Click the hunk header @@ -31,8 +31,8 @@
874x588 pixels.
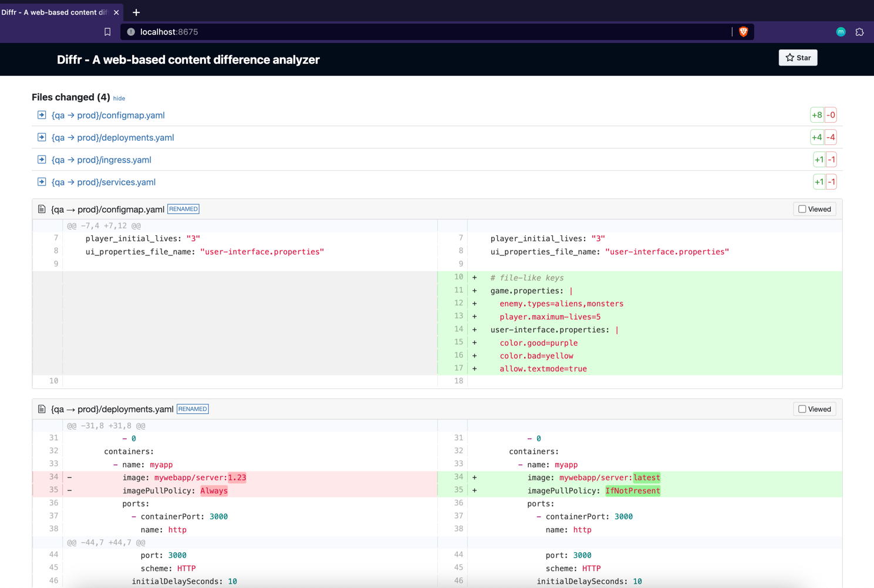pos(106,426)
